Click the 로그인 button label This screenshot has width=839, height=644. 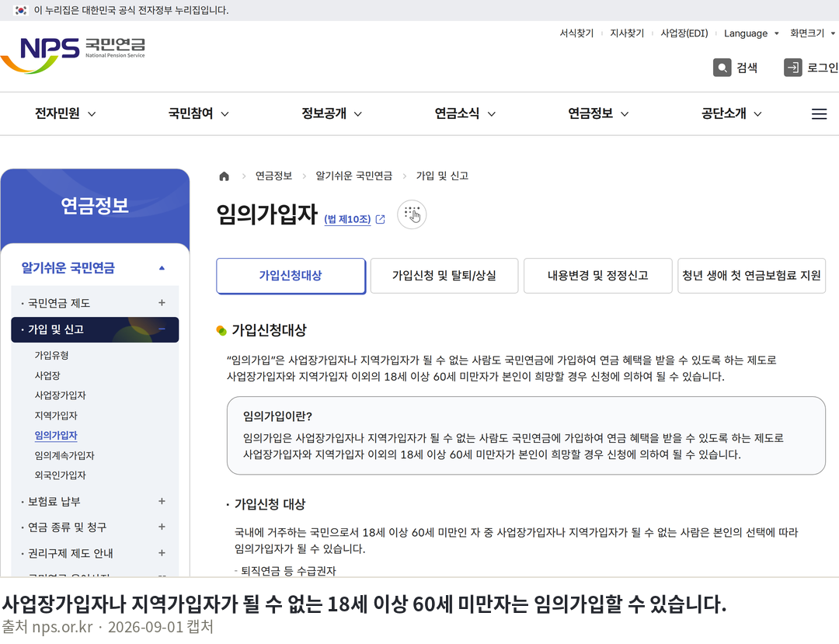823,68
